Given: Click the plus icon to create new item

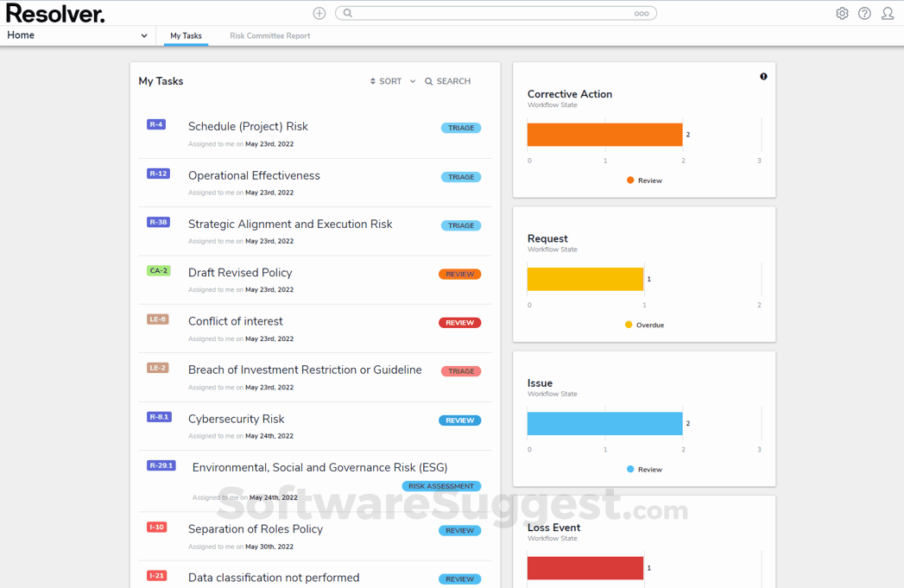Looking at the screenshot, I should [x=319, y=13].
